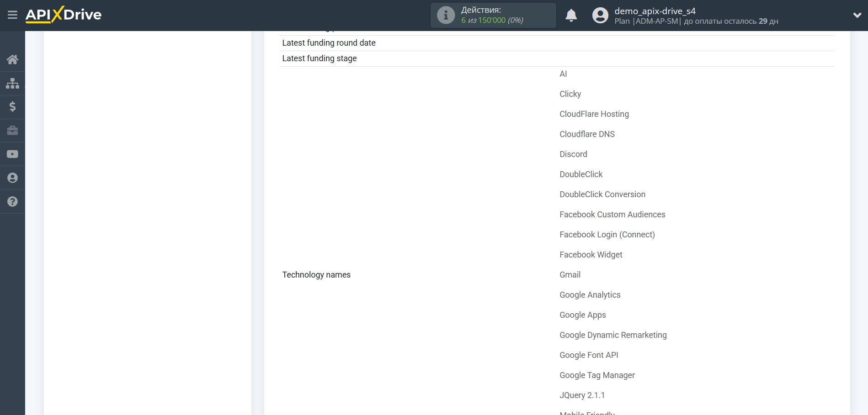Go to the Home dashboard icon
Viewport: 868px width, 415px height.
coord(12,59)
